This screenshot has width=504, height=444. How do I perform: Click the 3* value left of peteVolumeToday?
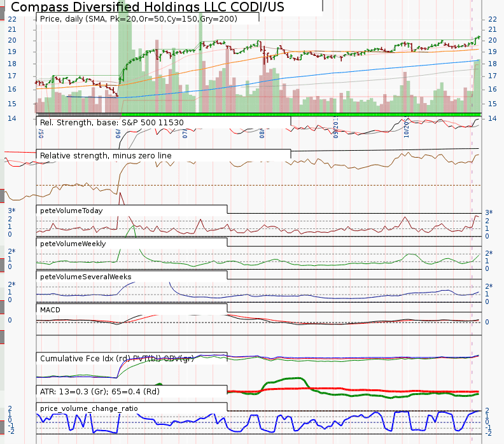11,211
